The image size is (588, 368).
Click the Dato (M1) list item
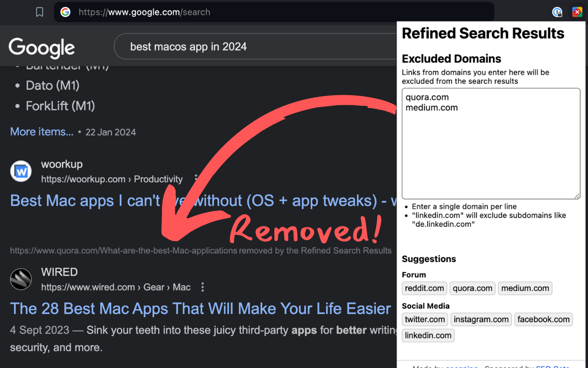52,86
